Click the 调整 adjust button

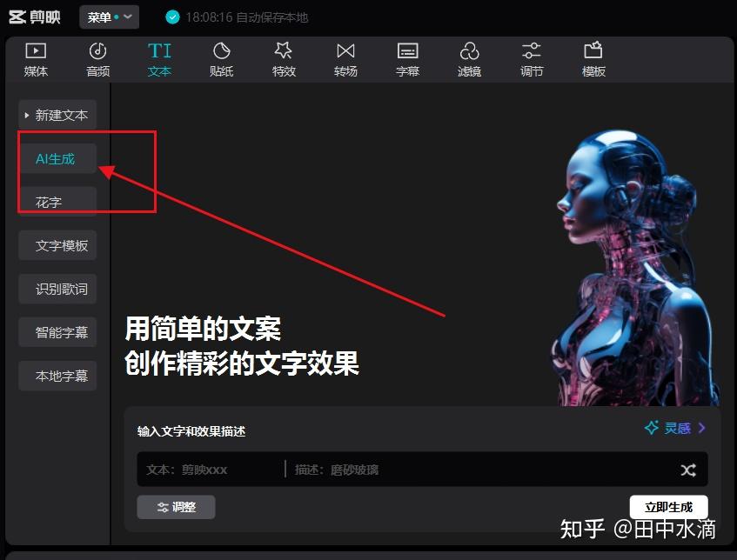tap(177, 507)
